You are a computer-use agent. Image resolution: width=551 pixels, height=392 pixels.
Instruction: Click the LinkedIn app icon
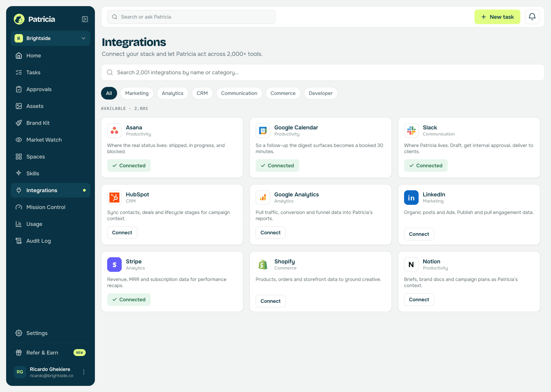pyautogui.click(x=411, y=198)
